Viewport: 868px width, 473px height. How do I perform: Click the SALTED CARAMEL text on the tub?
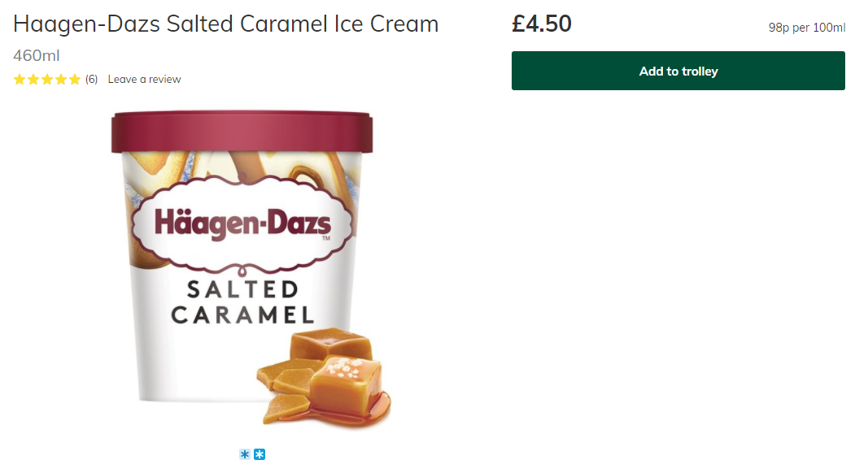[242, 302]
